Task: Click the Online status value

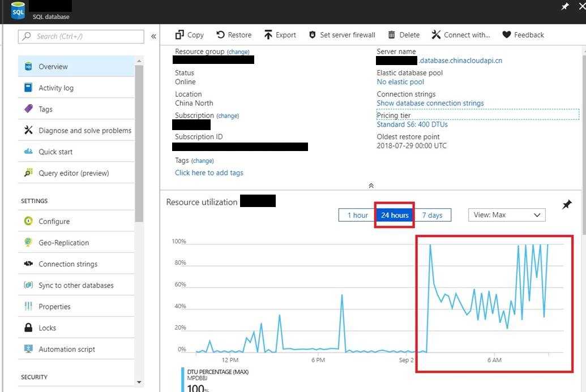Action: click(185, 82)
